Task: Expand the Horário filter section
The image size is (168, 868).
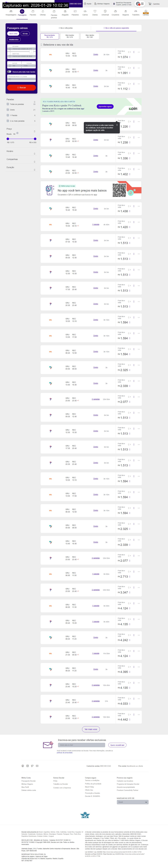Action: click(34, 154)
